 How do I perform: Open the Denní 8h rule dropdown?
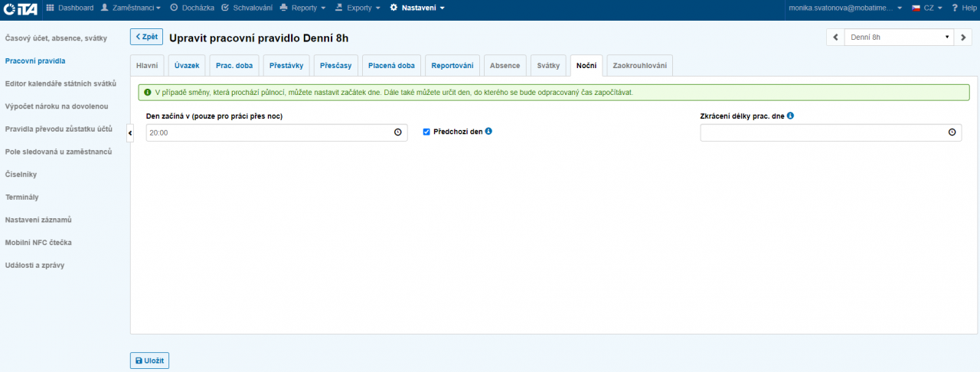tap(899, 37)
